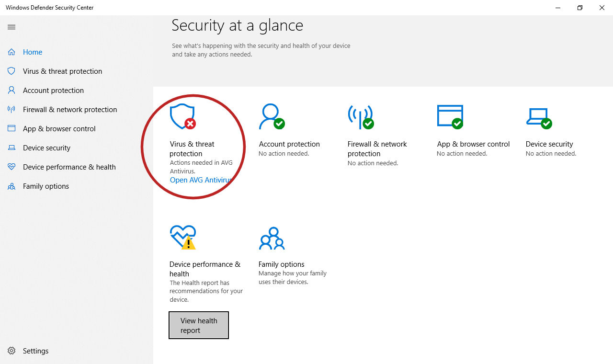
Task: Restore down the Security Center window
Action: click(x=580, y=8)
